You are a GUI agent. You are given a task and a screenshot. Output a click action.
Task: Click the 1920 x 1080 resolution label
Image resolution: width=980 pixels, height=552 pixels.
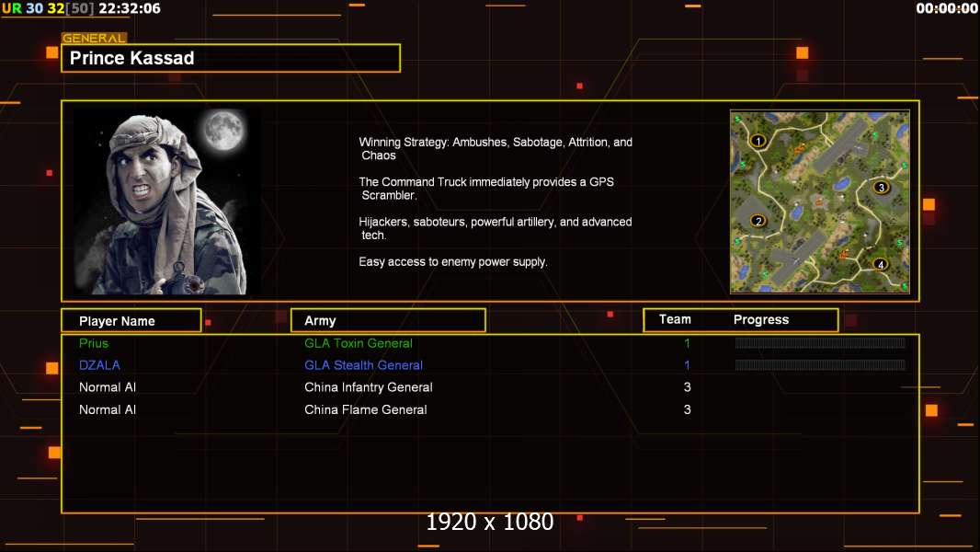[490, 522]
